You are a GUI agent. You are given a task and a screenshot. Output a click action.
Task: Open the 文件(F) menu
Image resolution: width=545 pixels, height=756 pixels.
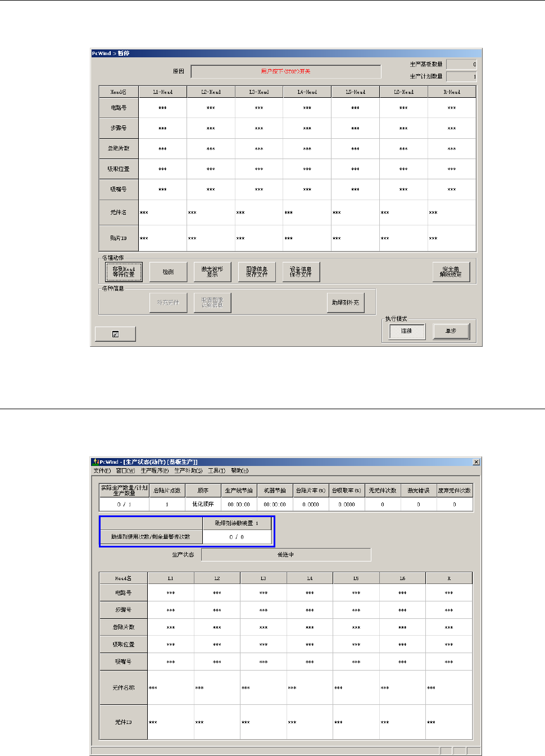pos(102,471)
